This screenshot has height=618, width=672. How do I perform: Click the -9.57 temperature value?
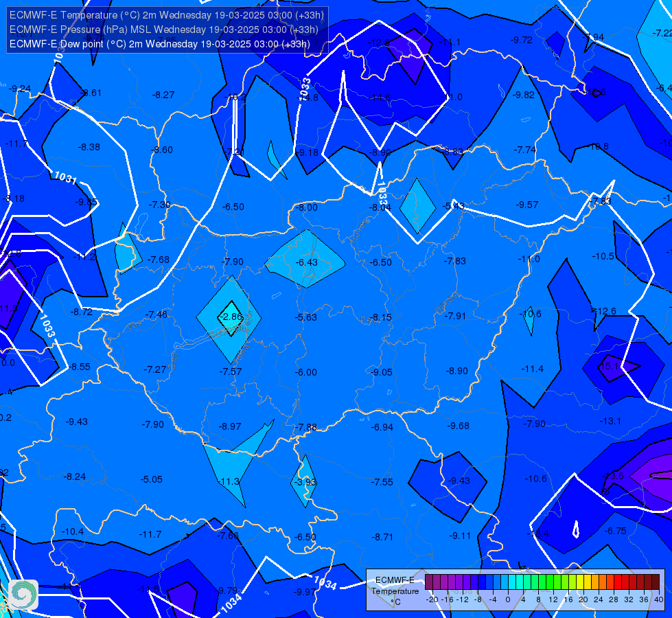(526, 205)
